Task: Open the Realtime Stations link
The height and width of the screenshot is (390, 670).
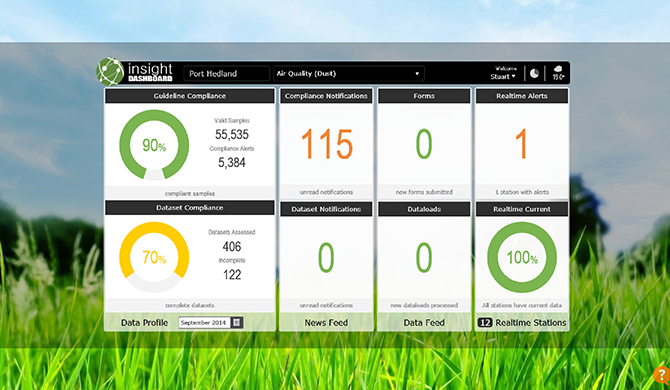Action: (x=531, y=323)
